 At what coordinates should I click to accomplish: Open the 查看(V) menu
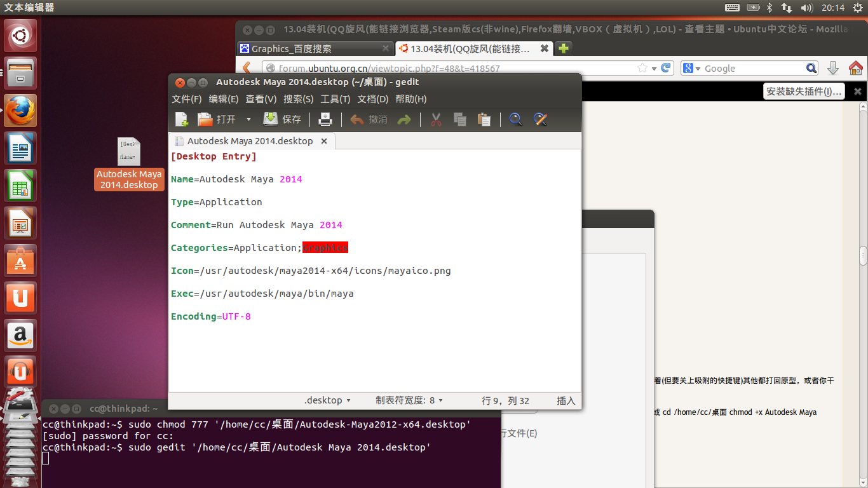261,99
